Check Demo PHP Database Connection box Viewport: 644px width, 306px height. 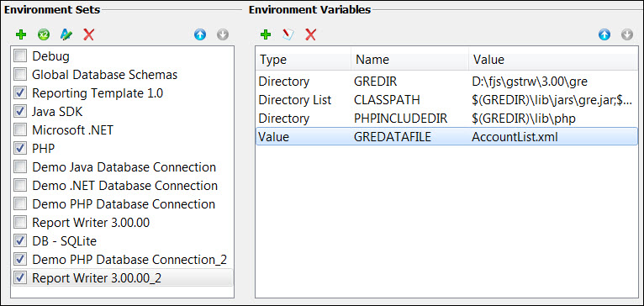point(20,203)
